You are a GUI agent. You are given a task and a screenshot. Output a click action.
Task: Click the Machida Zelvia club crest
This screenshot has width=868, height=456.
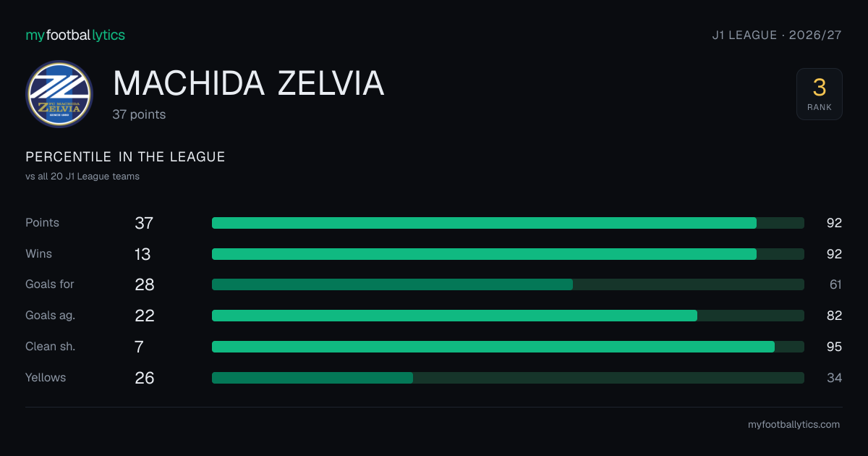pos(59,94)
